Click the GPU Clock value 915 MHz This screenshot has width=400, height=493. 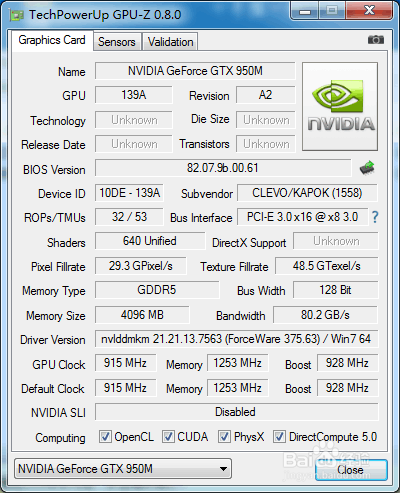125,363
